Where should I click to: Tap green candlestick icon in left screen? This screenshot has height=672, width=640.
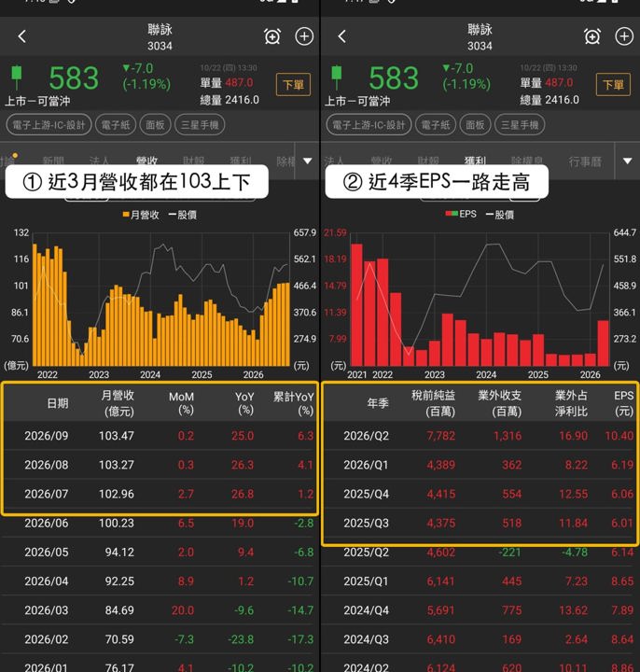click(x=16, y=77)
